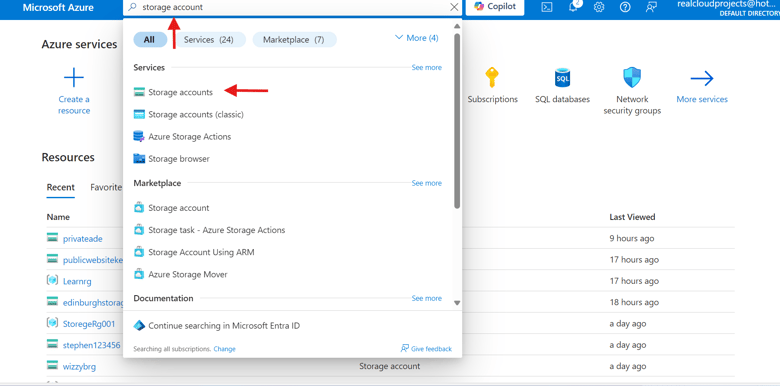Click marketplace bag icon beside Storage account
Screen dimensions: 780x386
[x=139, y=208]
